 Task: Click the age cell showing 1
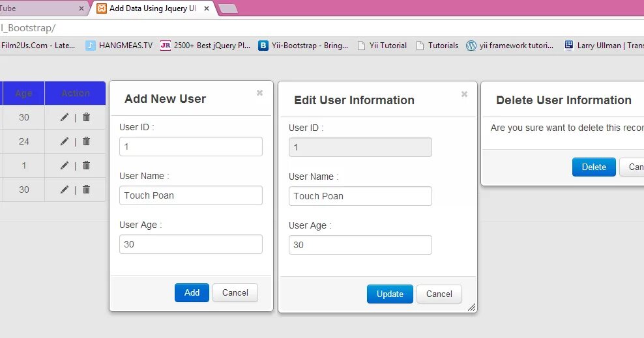pos(24,165)
